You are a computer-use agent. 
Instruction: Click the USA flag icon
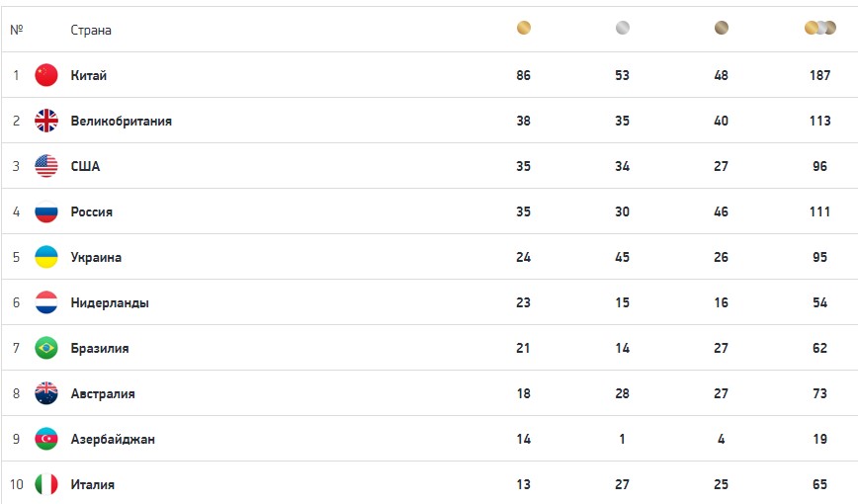click(46, 166)
